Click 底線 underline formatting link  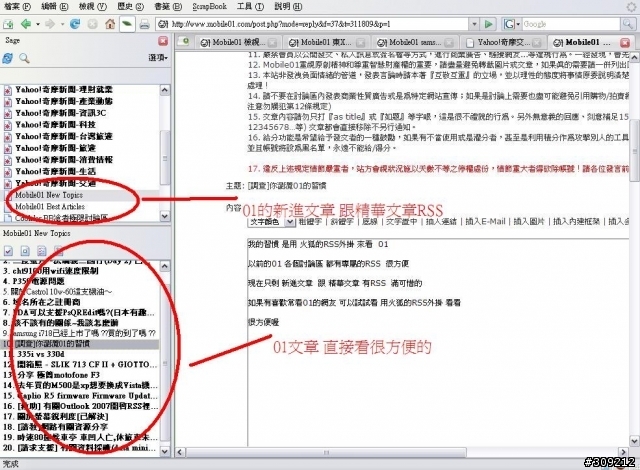370,222
